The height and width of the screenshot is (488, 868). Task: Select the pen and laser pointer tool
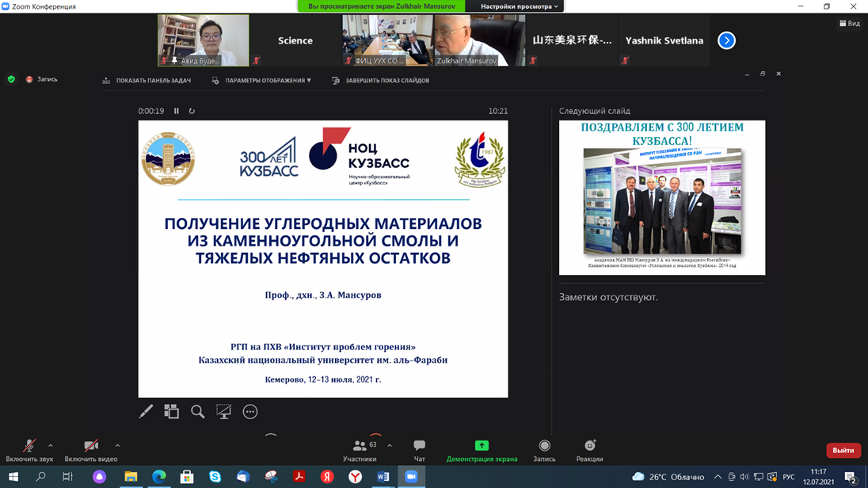coord(146,412)
